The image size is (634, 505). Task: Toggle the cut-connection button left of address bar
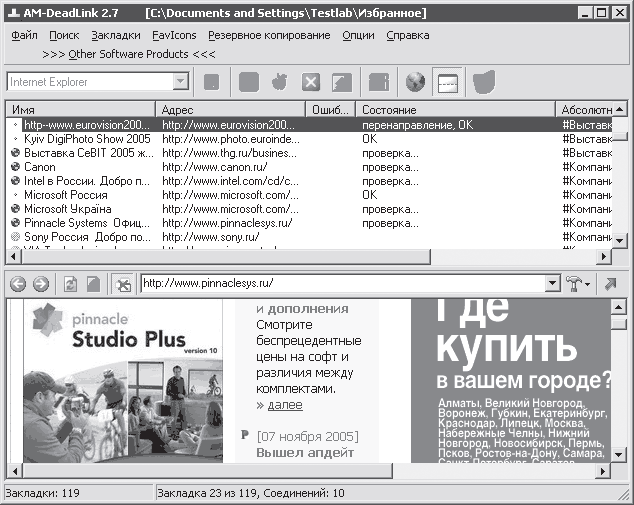pos(123,284)
